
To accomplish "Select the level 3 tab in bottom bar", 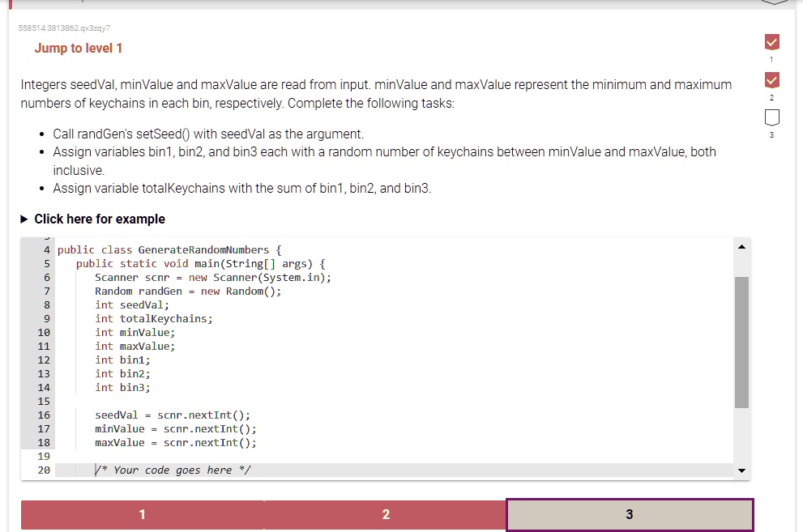I will tap(630, 515).
